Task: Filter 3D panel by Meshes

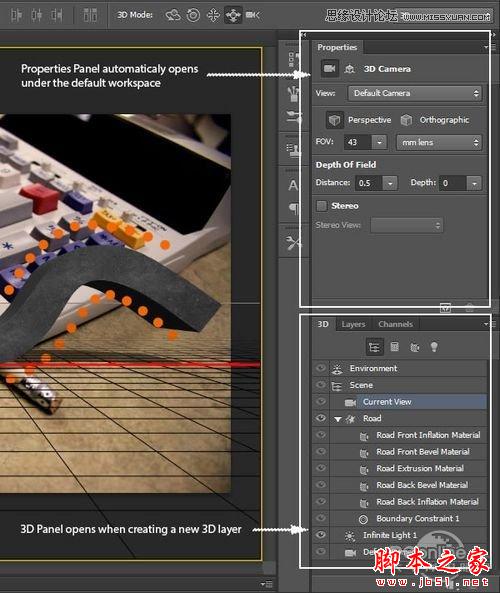Action: click(x=394, y=346)
